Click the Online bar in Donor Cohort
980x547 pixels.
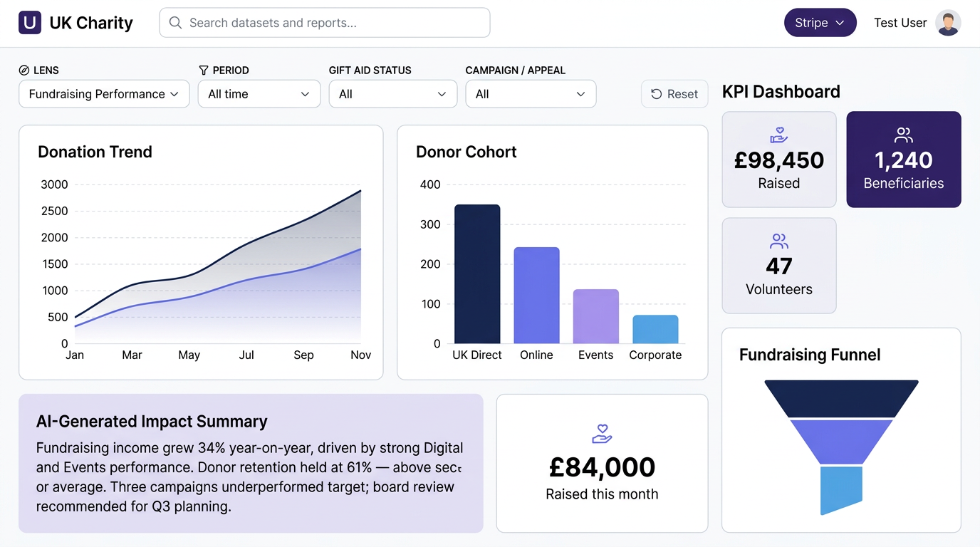pyautogui.click(x=536, y=296)
